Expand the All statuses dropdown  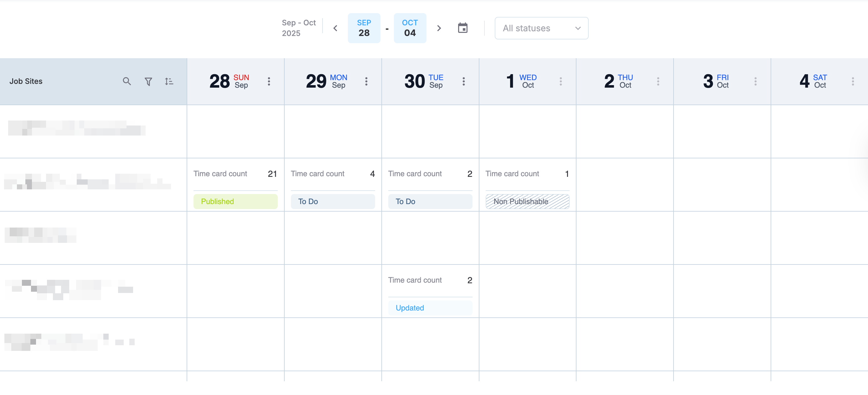coord(541,28)
